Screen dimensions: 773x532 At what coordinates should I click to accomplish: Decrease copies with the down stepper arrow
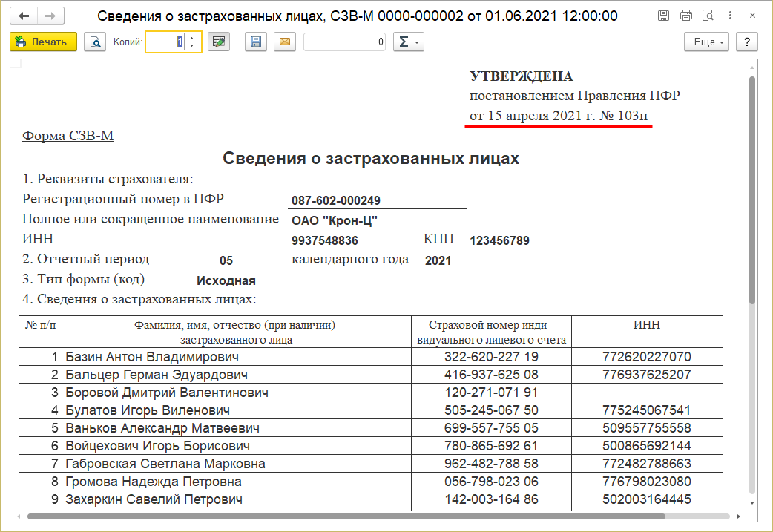(193, 46)
